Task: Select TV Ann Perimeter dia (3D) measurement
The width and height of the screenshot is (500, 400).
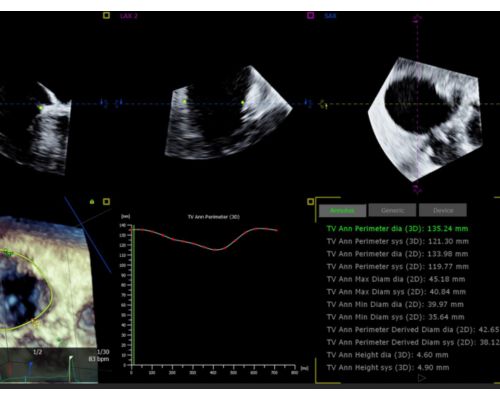Action: pos(397,229)
